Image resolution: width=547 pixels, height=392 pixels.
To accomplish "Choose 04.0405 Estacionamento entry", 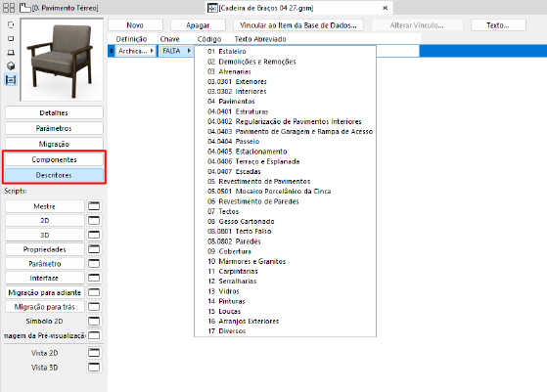I will point(285,152).
